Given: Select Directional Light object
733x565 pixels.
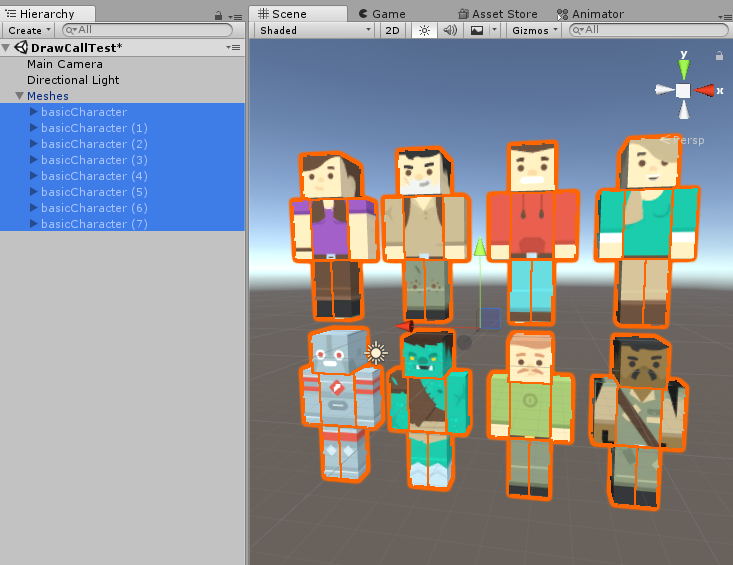Looking at the screenshot, I should (x=73, y=80).
